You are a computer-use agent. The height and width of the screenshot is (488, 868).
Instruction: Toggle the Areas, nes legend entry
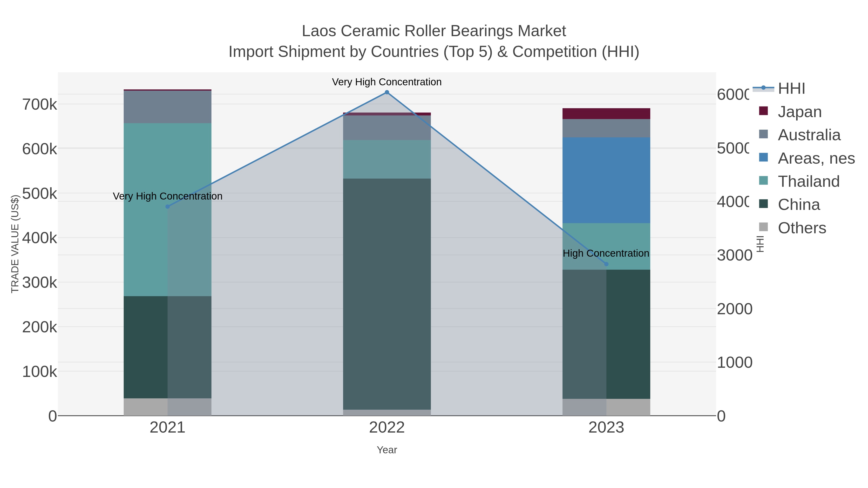point(807,158)
